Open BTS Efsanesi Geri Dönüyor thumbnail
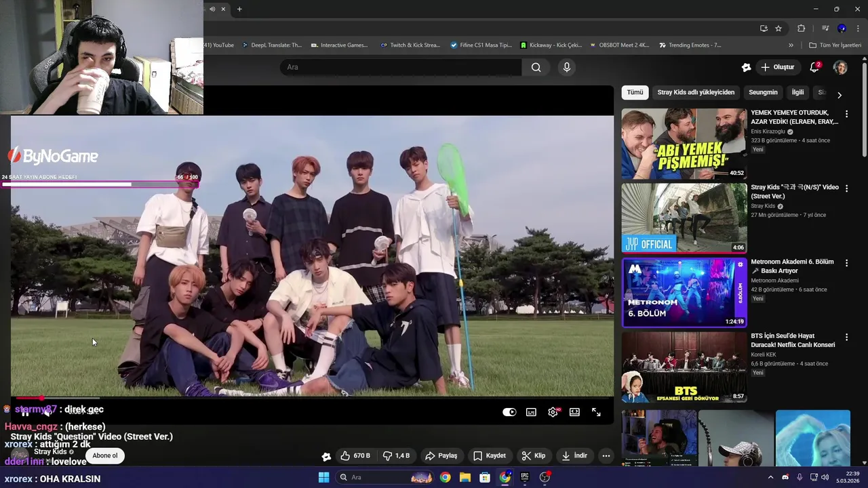The height and width of the screenshot is (488, 868). tap(684, 367)
